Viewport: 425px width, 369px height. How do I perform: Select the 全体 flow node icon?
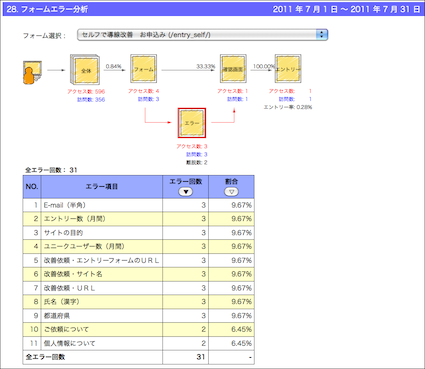85,70
